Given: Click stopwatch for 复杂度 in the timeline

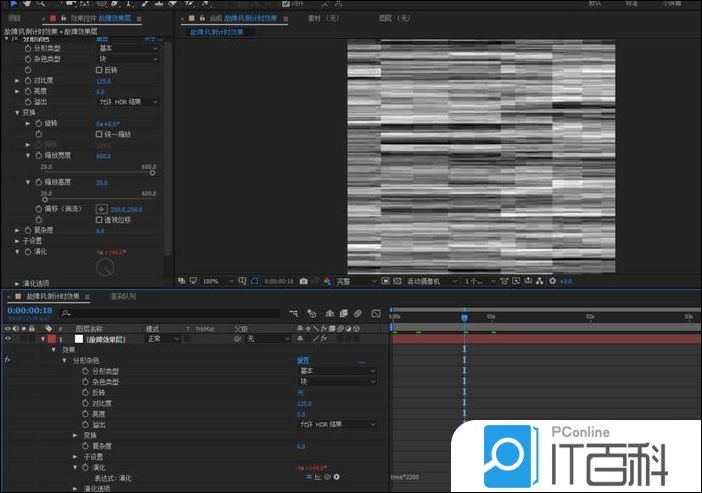Looking at the screenshot, I should pos(85,446).
